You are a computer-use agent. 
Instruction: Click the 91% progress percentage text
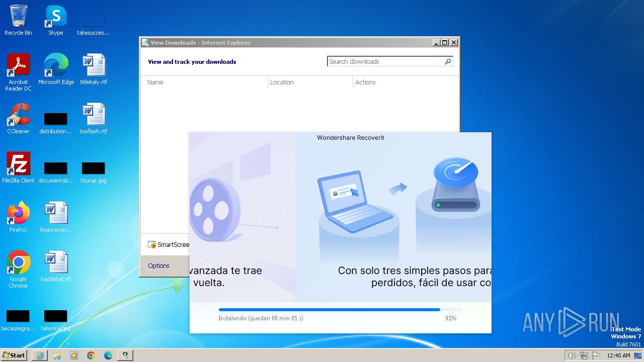click(x=451, y=318)
